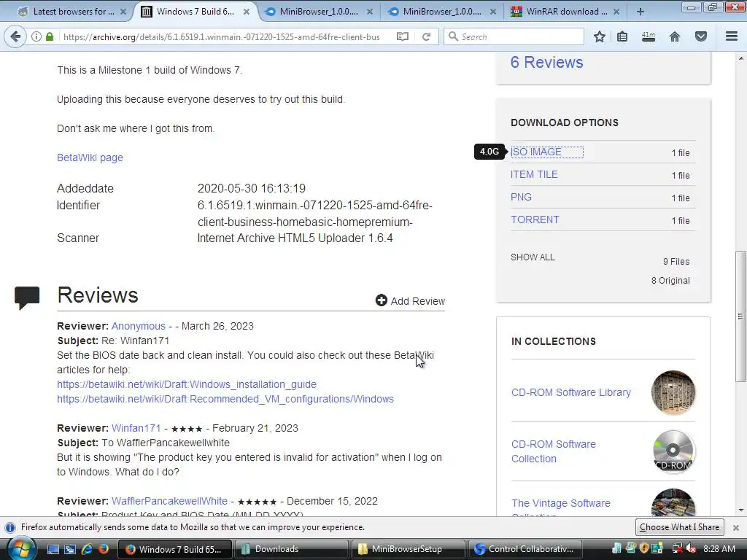747x560 pixels.
Task: Click into the Firefox Search box
Action: (x=514, y=36)
